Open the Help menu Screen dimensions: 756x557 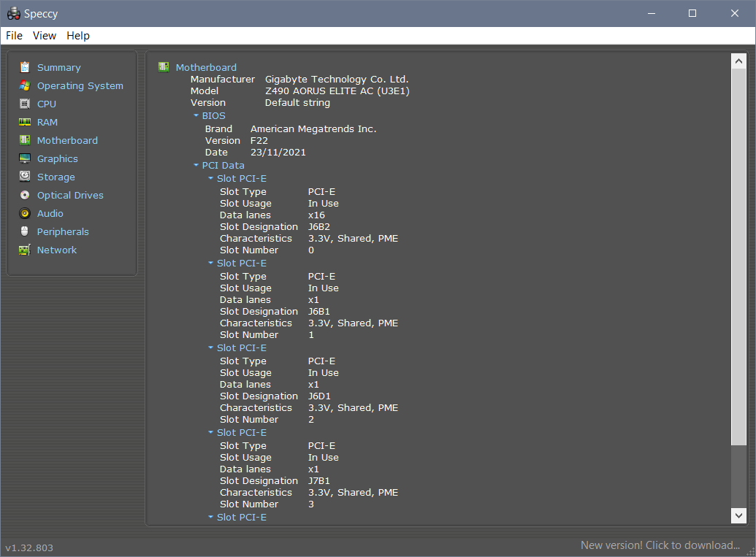click(78, 36)
